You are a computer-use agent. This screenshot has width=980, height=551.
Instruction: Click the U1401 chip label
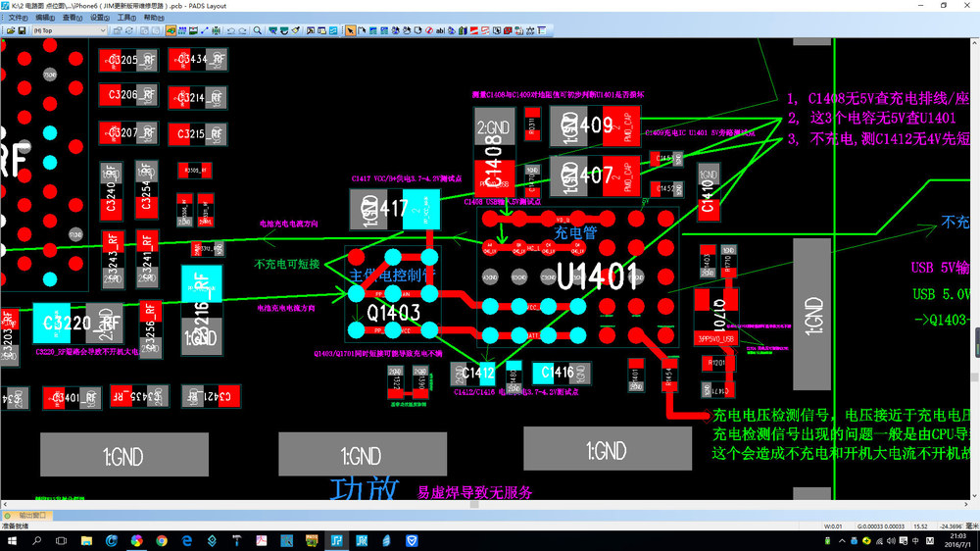tap(600, 277)
